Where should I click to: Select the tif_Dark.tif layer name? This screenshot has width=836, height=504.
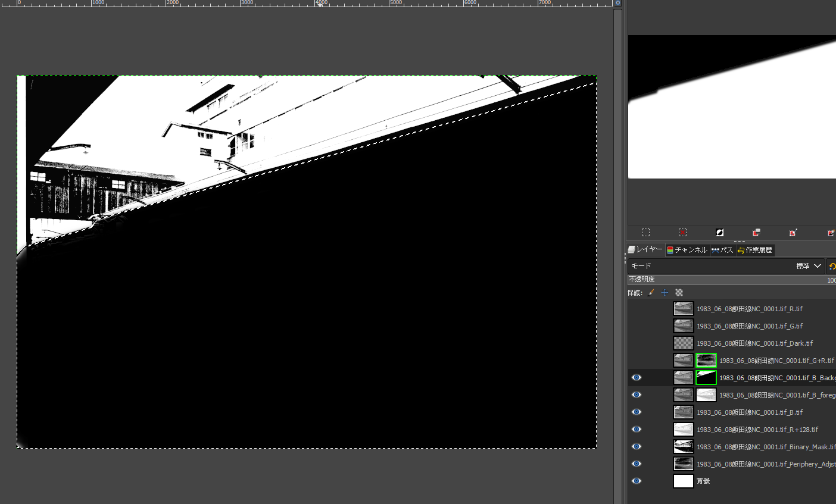[755, 343]
